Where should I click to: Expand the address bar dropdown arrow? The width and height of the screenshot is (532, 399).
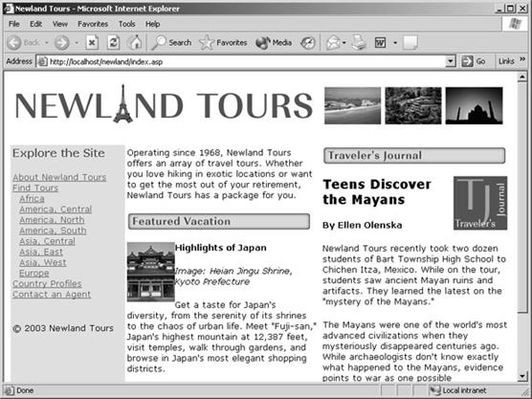click(x=450, y=61)
